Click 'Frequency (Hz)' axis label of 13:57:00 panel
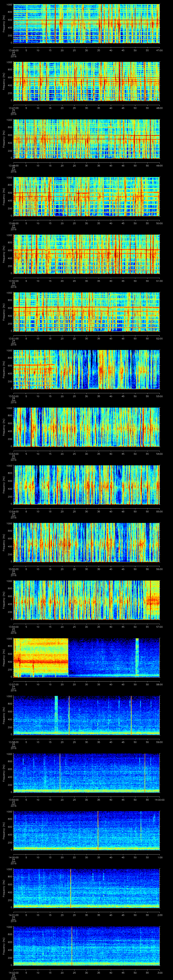 4,658
